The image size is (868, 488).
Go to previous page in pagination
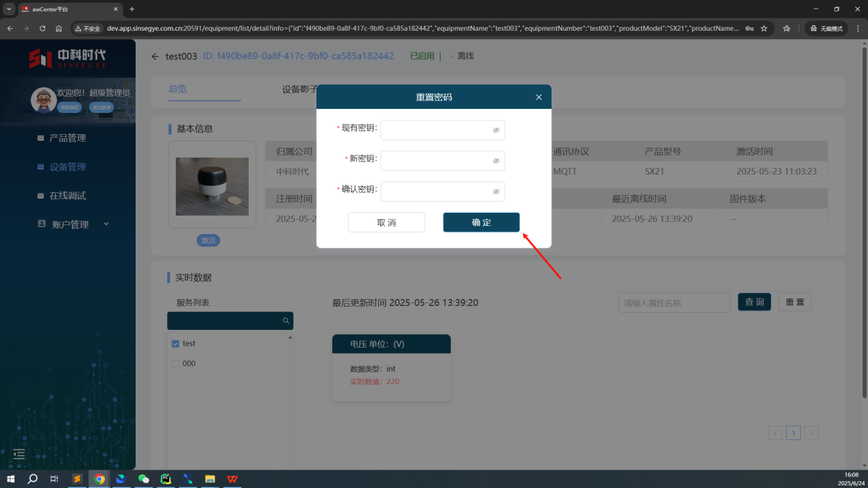click(776, 433)
